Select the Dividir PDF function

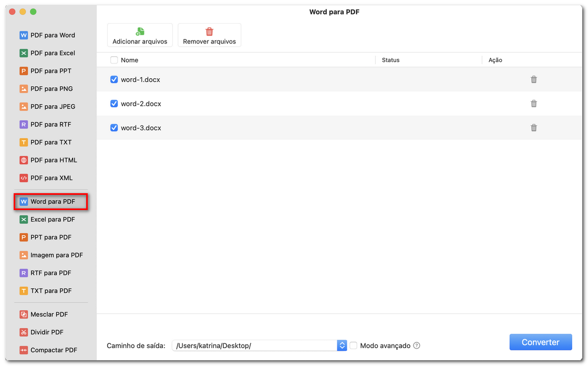coord(45,332)
